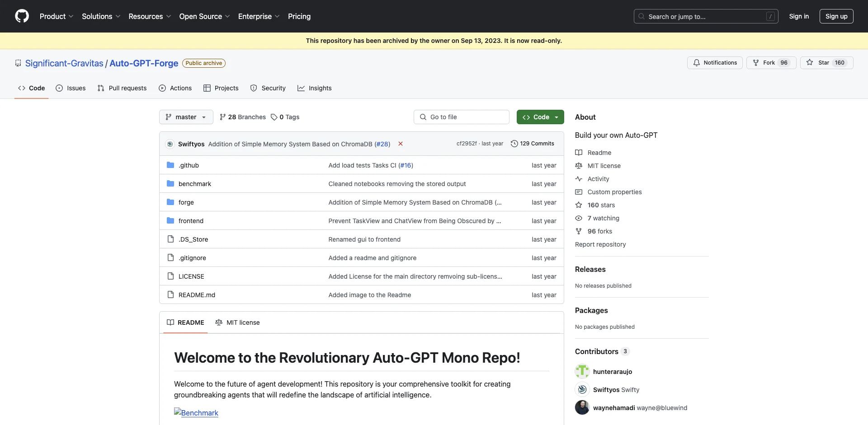868x425 pixels.
Task: Expand the Product menu
Action: pos(57,16)
